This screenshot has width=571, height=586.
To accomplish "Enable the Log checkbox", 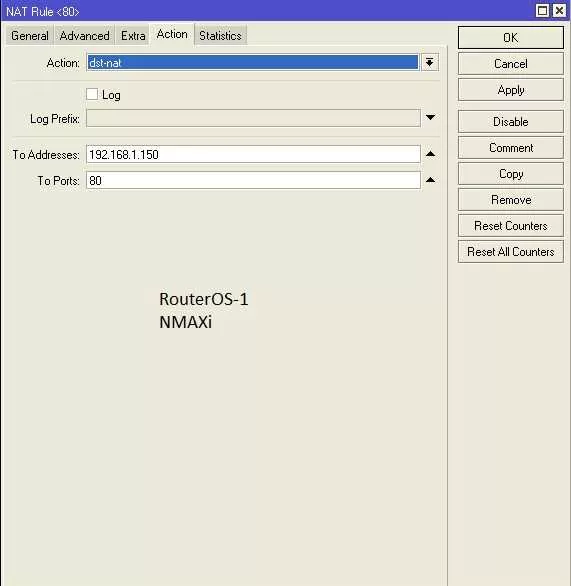I will [92, 94].
